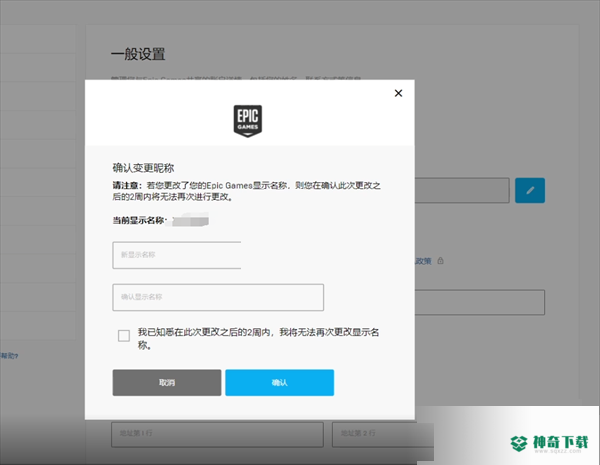Click the address line 1 field
This screenshot has width=600, height=465.
(x=217, y=434)
